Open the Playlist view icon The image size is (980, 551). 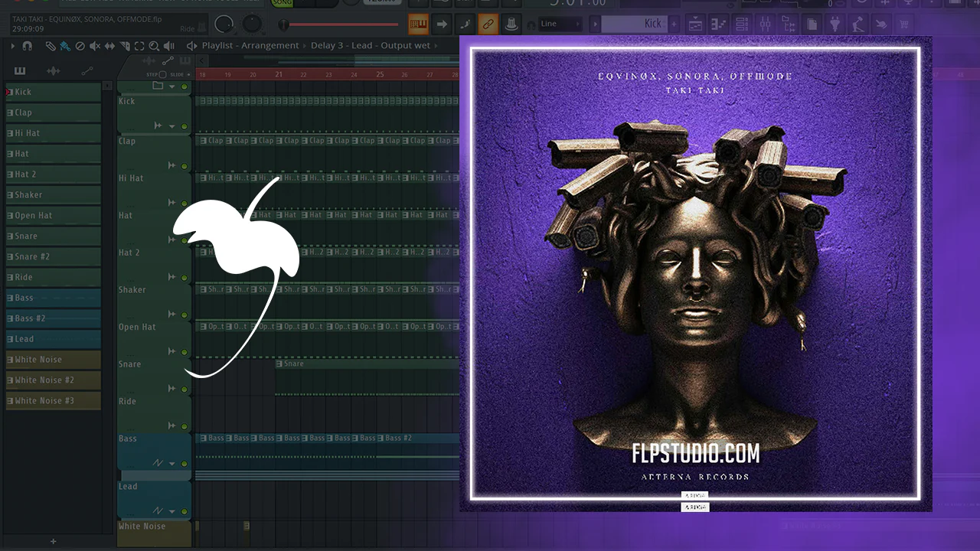(695, 24)
